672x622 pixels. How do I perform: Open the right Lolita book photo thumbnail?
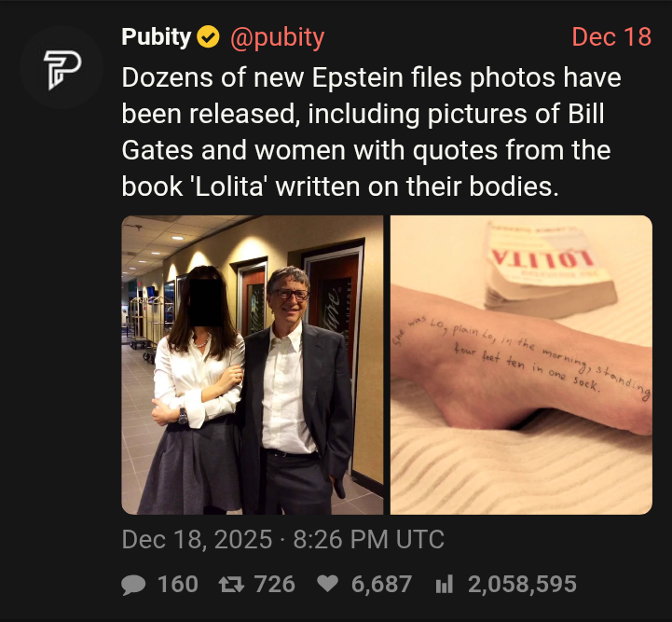click(521, 365)
